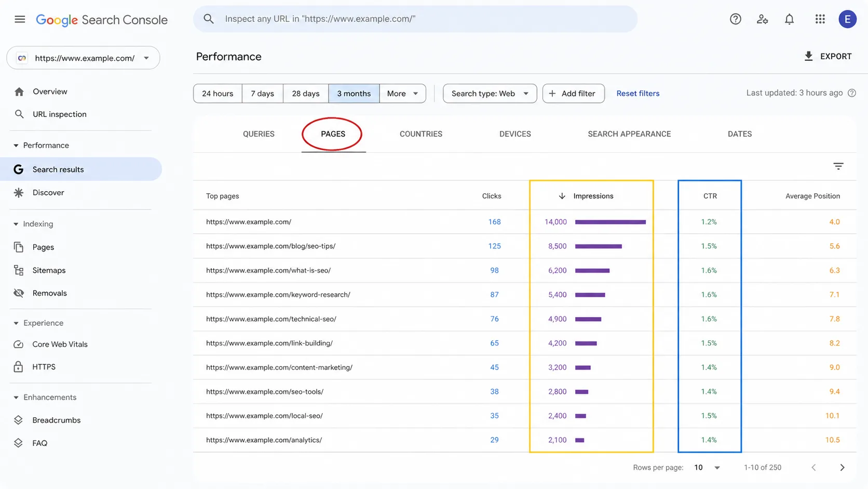Open the notifications bell

pos(789,19)
